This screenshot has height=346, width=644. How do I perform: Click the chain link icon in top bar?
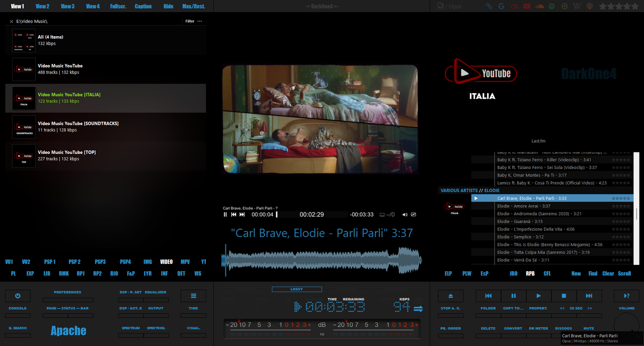click(x=489, y=6)
